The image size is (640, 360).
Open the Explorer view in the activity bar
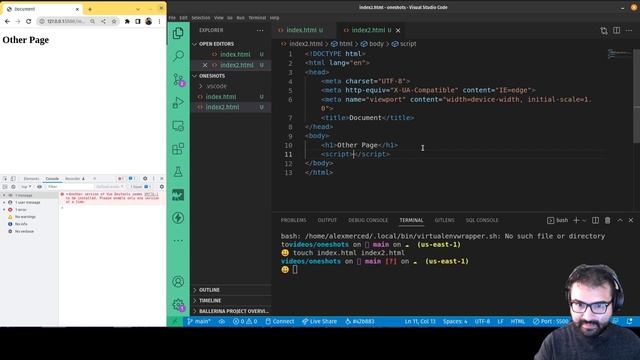(x=178, y=33)
